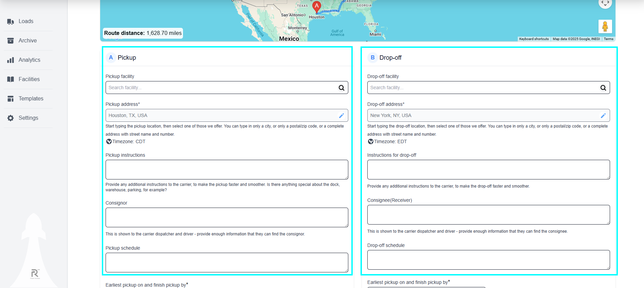Viewport: 644px width, 288px height.
Task: Open Settings from sidebar menu
Action: (28, 118)
